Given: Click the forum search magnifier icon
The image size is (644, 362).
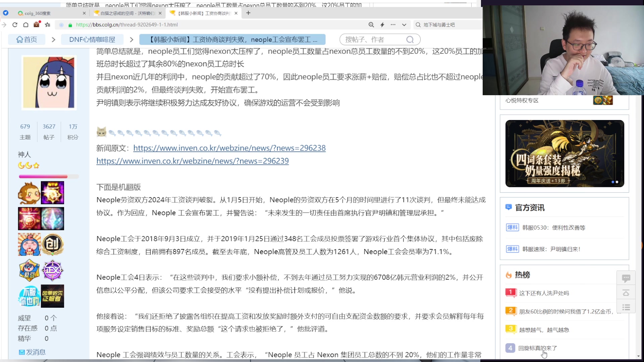Looking at the screenshot, I should tap(410, 40).
